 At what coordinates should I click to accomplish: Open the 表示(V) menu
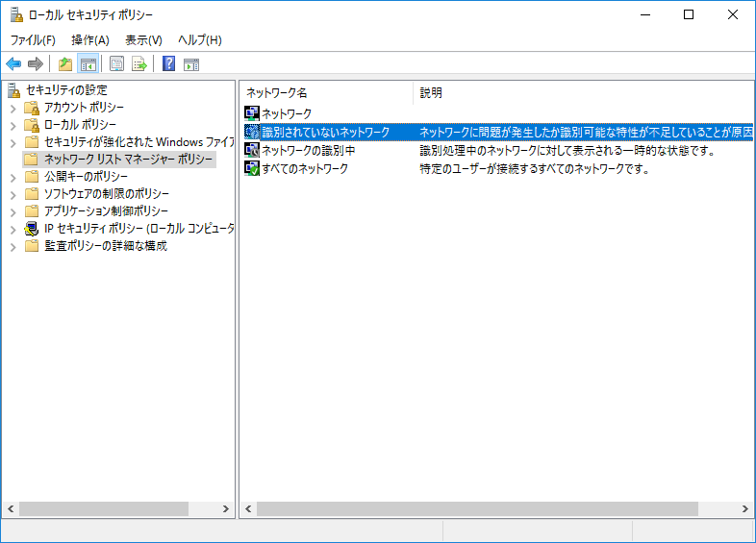click(143, 40)
